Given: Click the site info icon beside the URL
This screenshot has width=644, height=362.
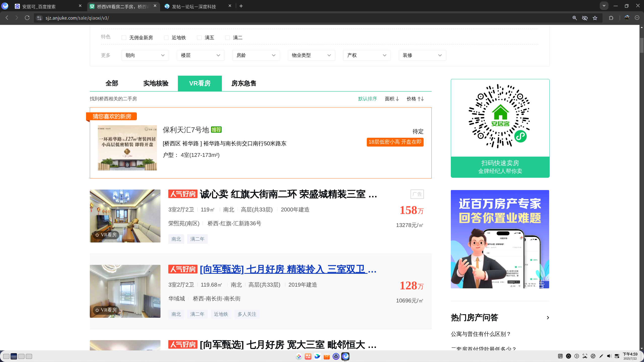Looking at the screenshot, I should (x=39, y=18).
